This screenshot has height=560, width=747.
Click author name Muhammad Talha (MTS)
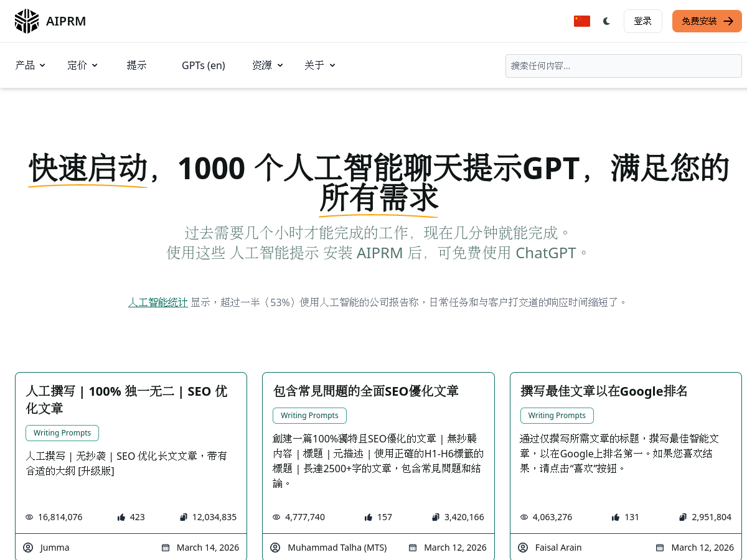point(337,548)
